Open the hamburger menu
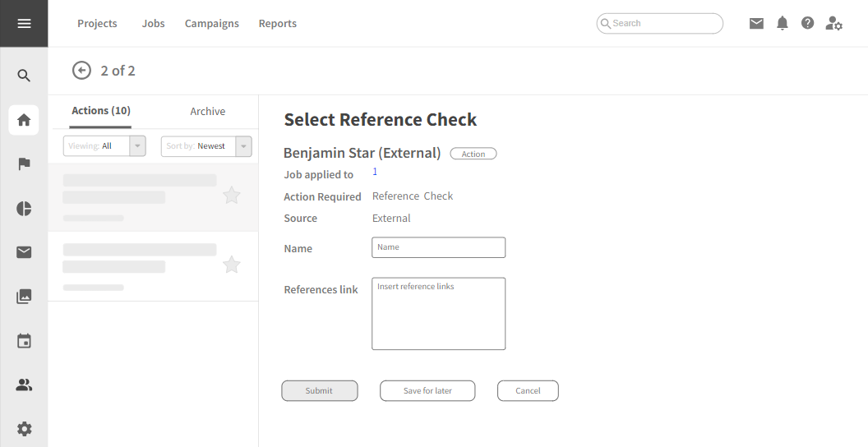 24,23
